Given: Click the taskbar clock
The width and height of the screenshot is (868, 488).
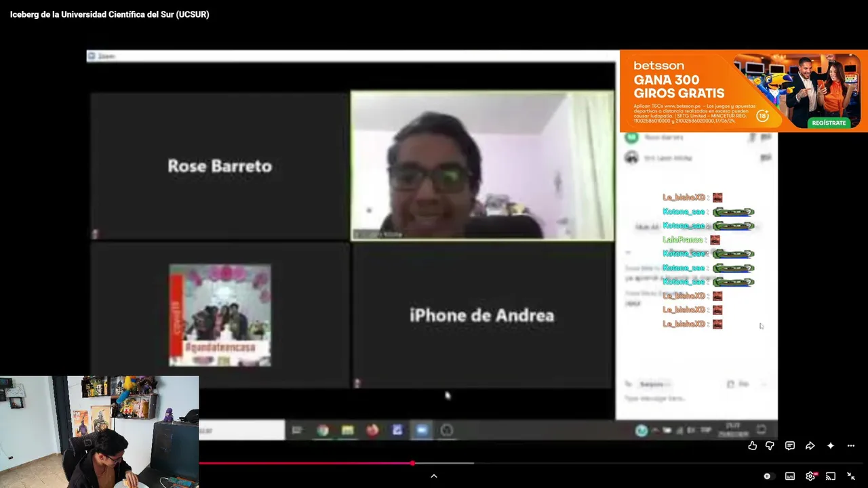Looking at the screenshot, I should point(733,430).
